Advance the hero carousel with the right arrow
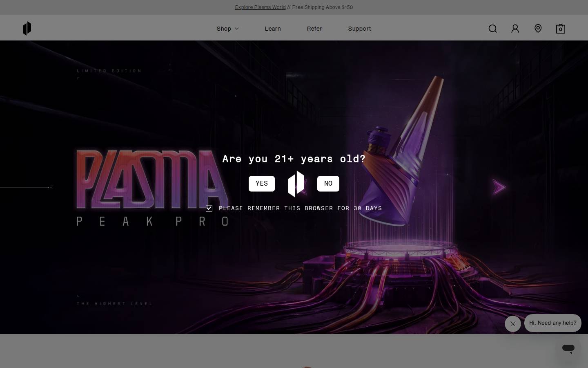This screenshot has height=368, width=588. (499, 188)
